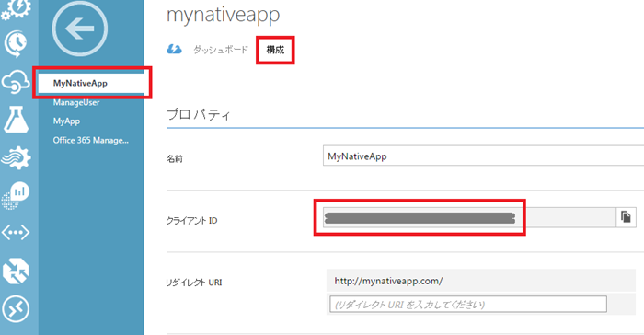Open the angle-bracket networks icon
644x335 pixels.
(x=16, y=232)
